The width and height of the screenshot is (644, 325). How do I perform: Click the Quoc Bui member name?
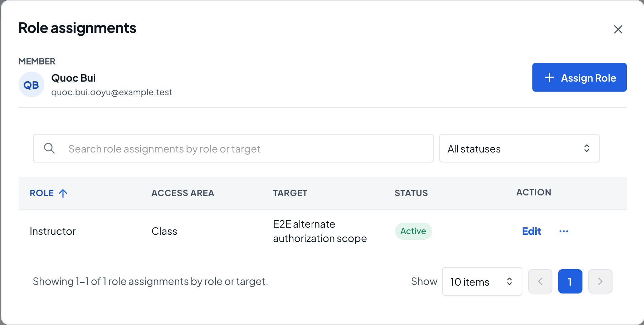[73, 78]
